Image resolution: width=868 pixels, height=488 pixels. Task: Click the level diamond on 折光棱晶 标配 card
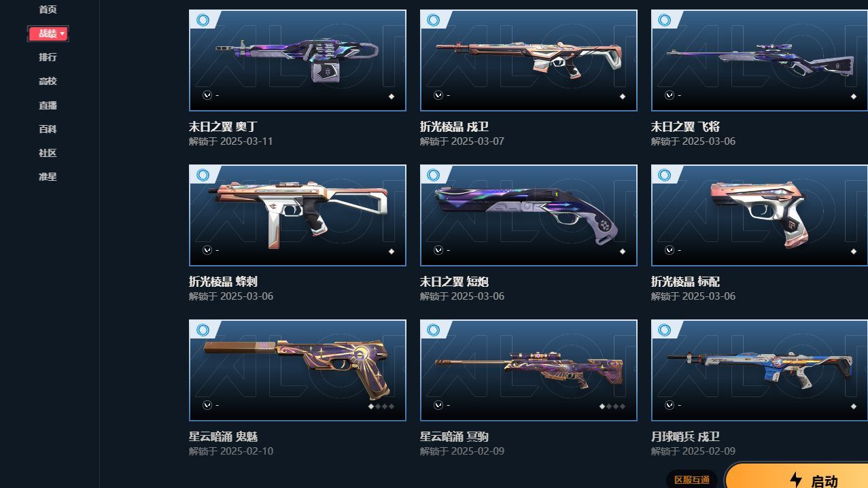click(854, 251)
